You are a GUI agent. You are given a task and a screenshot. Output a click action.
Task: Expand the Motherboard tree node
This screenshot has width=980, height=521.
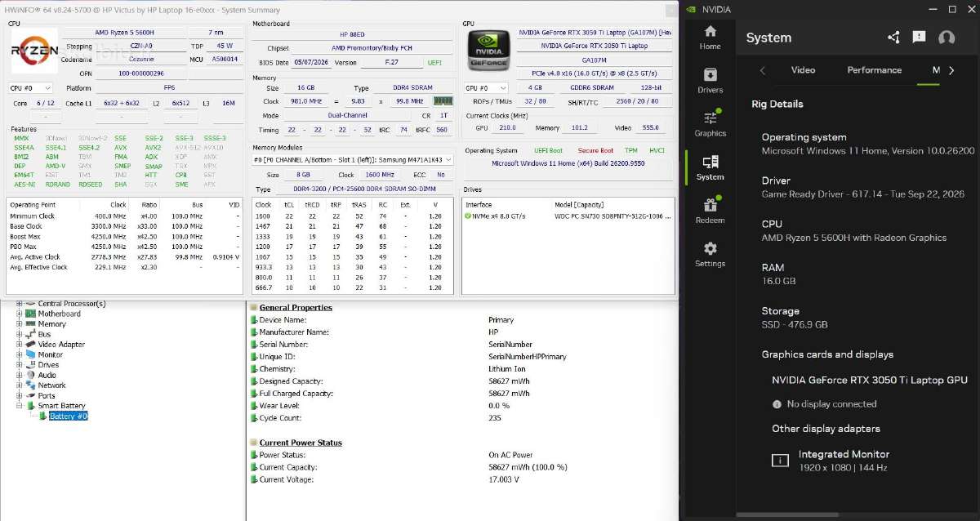tap(20, 314)
